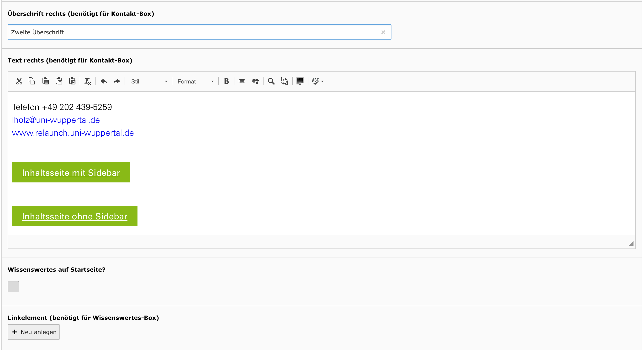Enable Wissenswertes auf Startseite checkbox

13,287
